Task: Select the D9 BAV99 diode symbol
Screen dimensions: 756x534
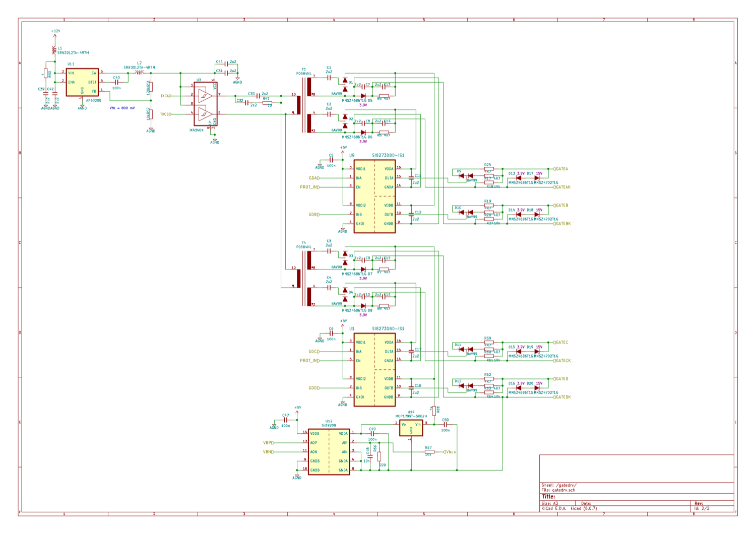Action: coord(466,176)
